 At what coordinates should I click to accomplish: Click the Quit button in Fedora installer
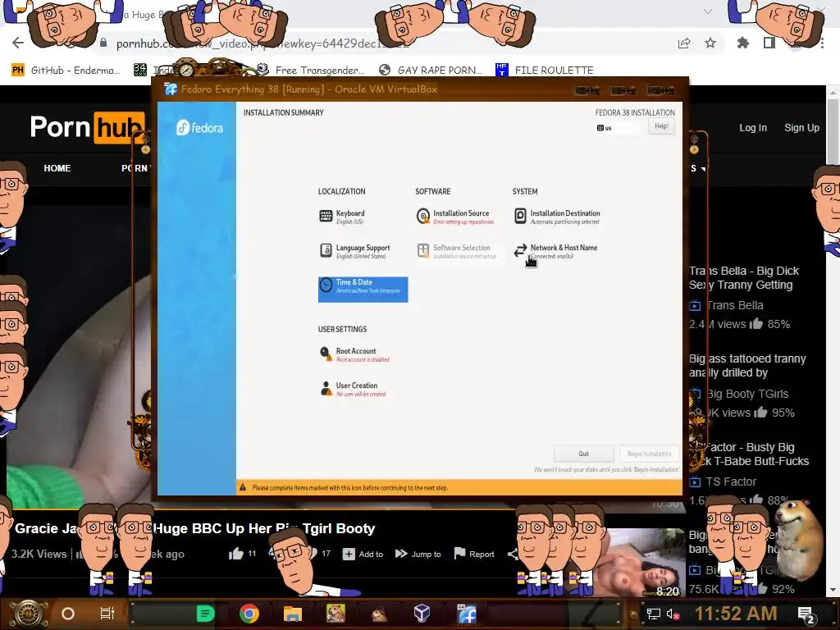click(583, 454)
